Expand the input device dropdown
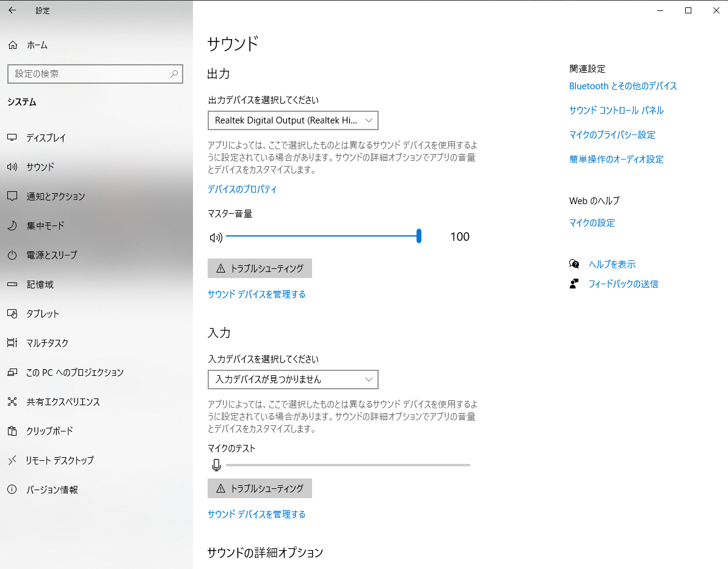The width and height of the screenshot is (728, 569). (x=293, y=380)
